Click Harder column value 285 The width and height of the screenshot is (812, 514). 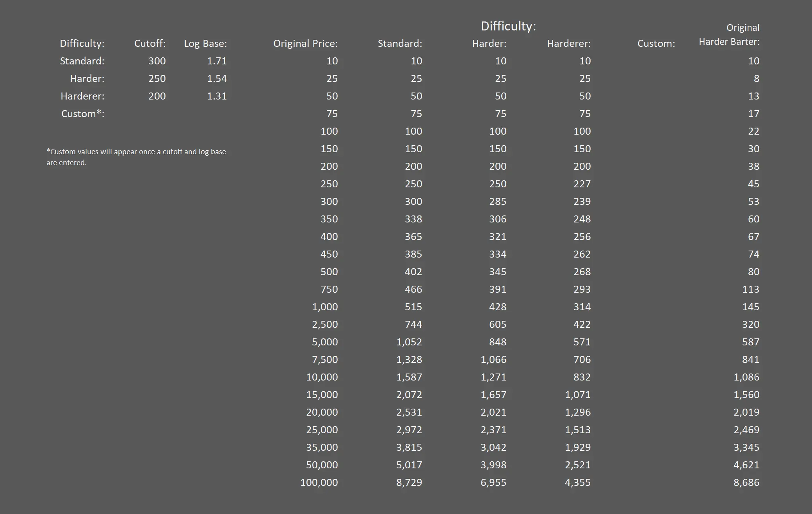point(498,201)
